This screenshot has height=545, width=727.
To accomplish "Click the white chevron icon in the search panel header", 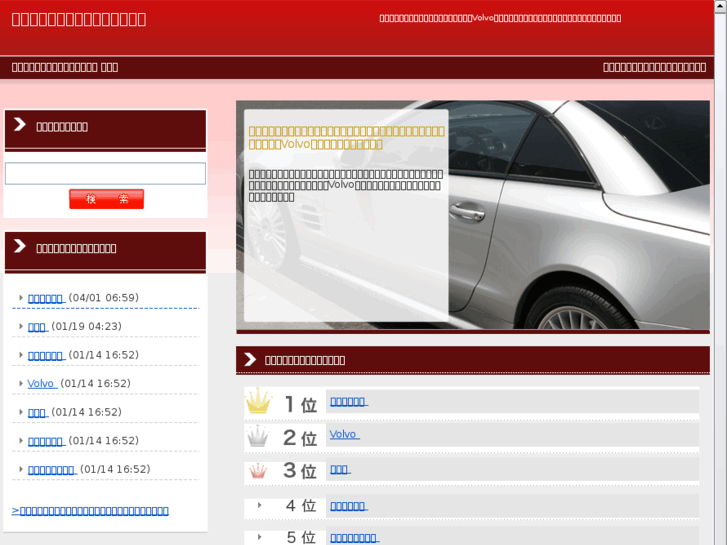I will (20, 125).
